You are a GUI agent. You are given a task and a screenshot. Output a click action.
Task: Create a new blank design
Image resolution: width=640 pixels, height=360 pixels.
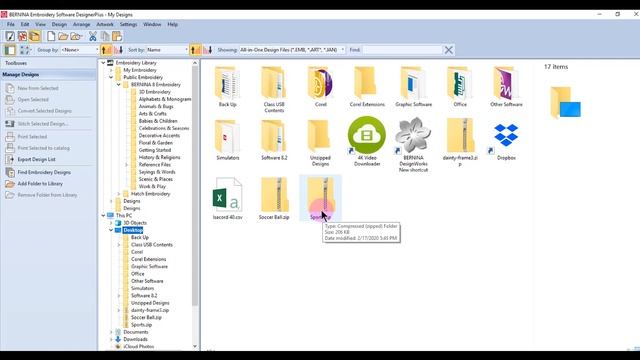tap(51, 36)
